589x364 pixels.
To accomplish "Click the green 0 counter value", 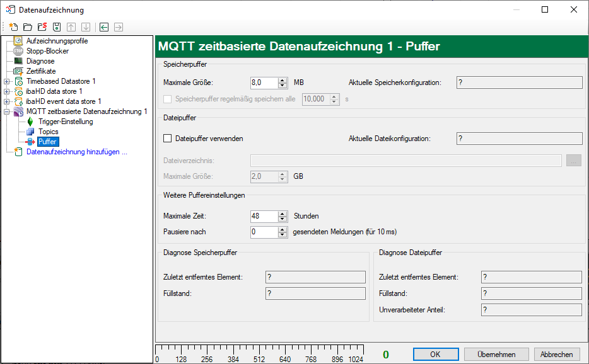I will (x=386, y=355).
